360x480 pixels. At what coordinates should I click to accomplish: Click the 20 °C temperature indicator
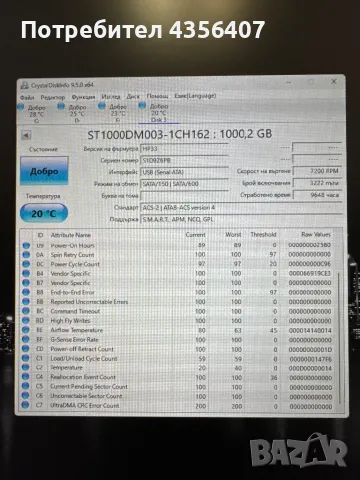44,213
